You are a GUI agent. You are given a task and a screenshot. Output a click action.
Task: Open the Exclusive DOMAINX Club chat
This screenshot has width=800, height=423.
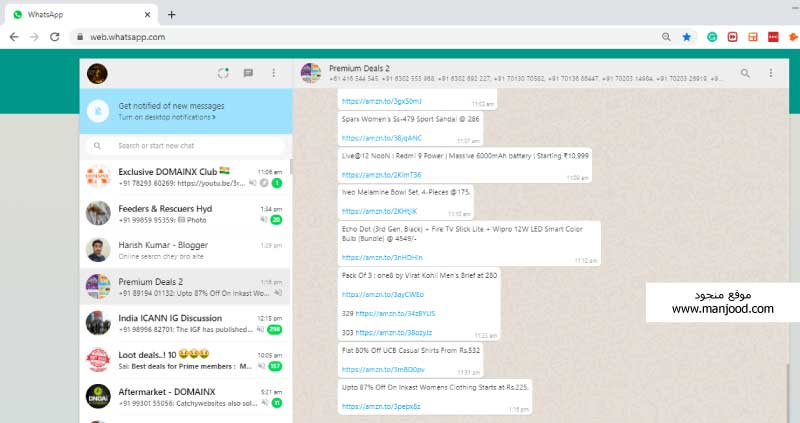point(185,177)
